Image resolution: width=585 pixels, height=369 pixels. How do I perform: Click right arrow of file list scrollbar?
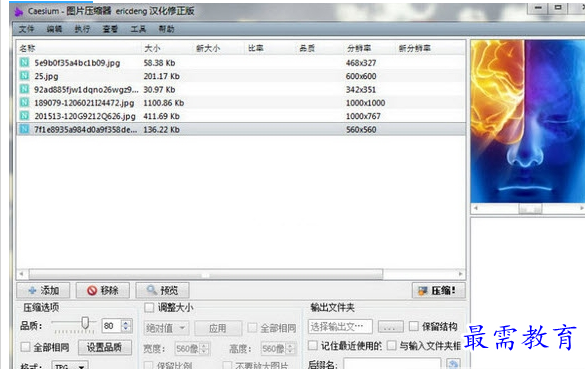461,274
